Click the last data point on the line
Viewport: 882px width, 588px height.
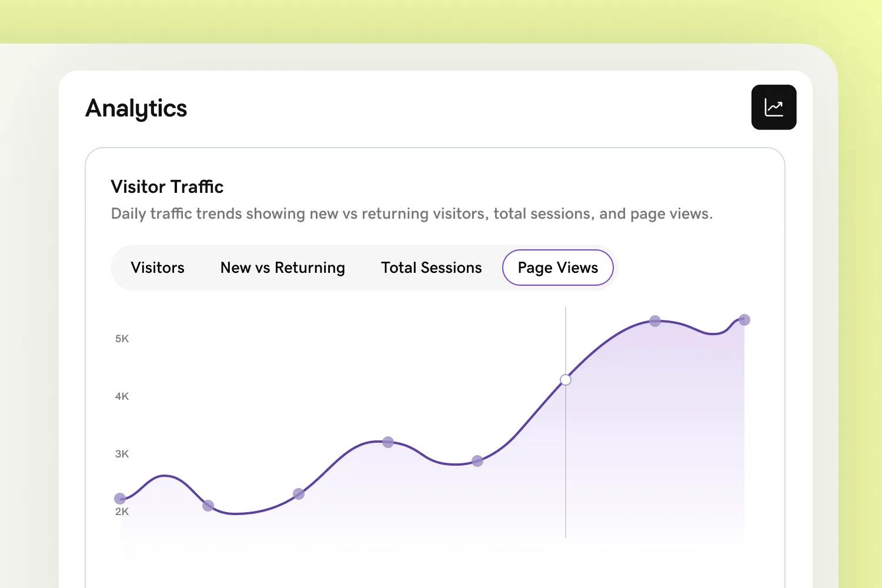tap(744, 320)
